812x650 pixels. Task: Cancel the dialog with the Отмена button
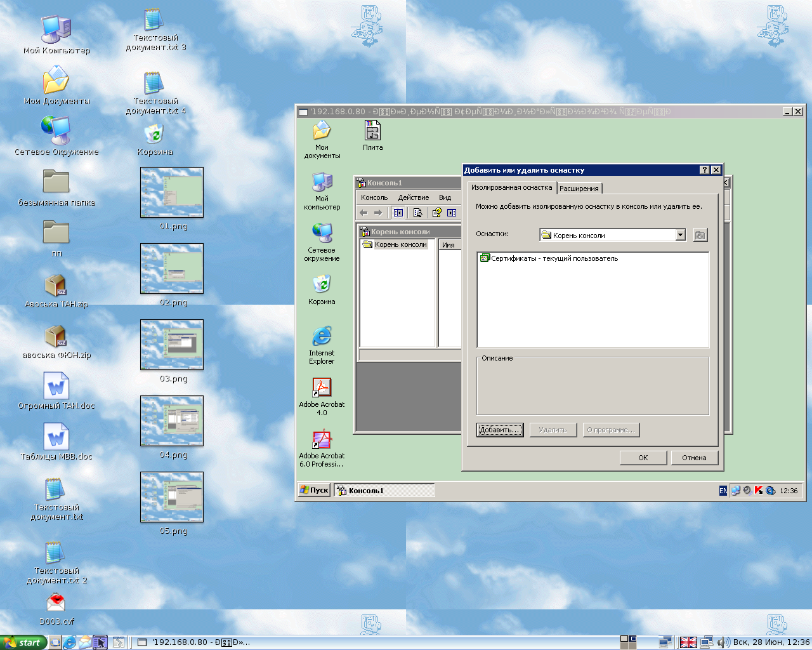(x=694, y=458)
